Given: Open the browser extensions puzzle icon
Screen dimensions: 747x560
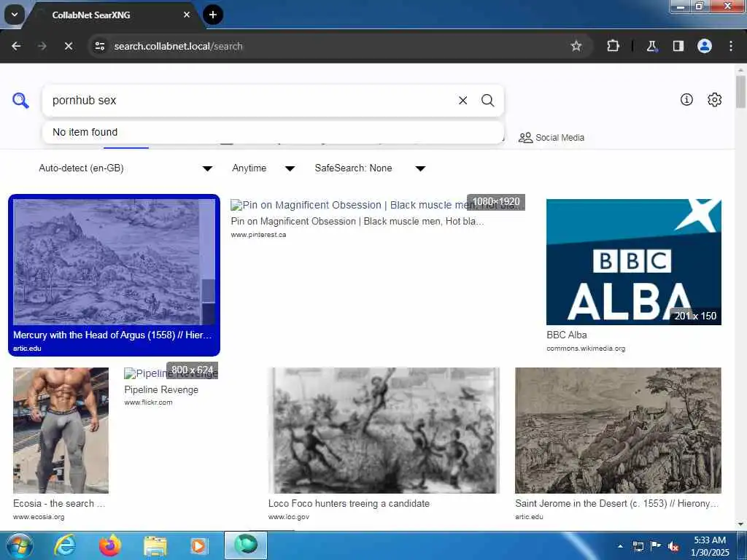Looking at the screenshot, I should tap(613, 46).
